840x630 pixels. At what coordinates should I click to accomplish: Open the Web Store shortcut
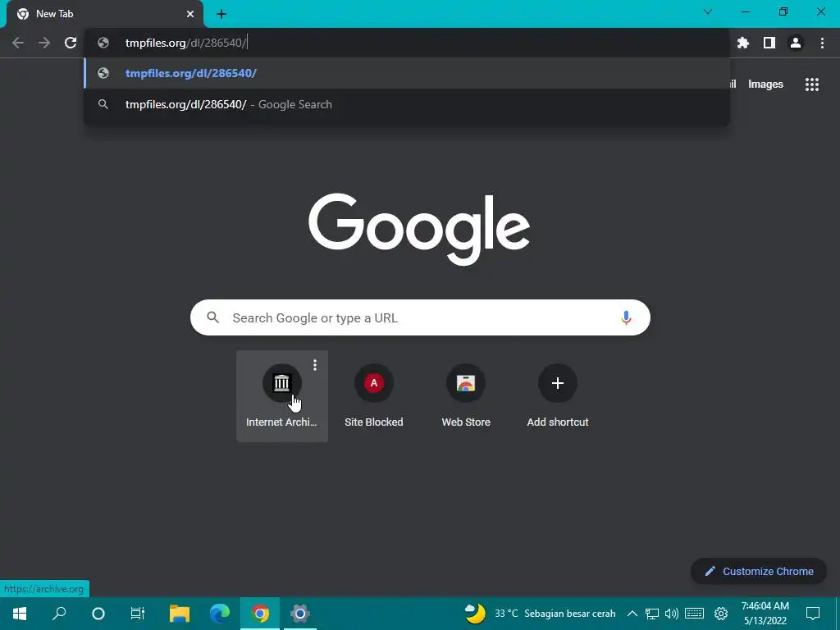(x=466, y=395)
